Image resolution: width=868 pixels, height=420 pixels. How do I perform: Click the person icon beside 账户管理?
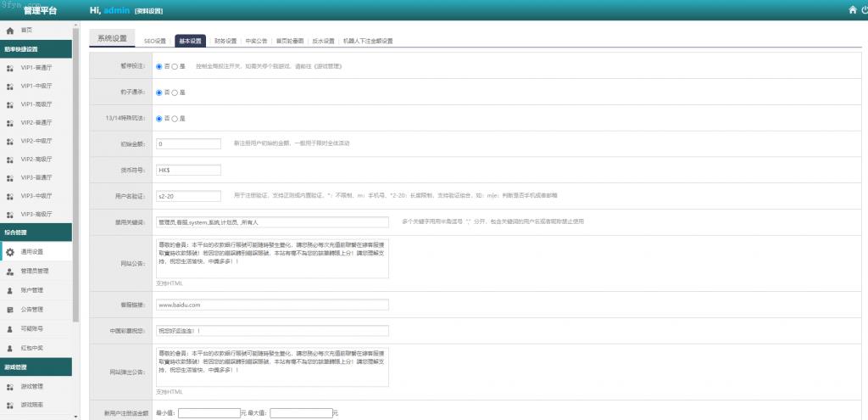[x=9, y=290]
